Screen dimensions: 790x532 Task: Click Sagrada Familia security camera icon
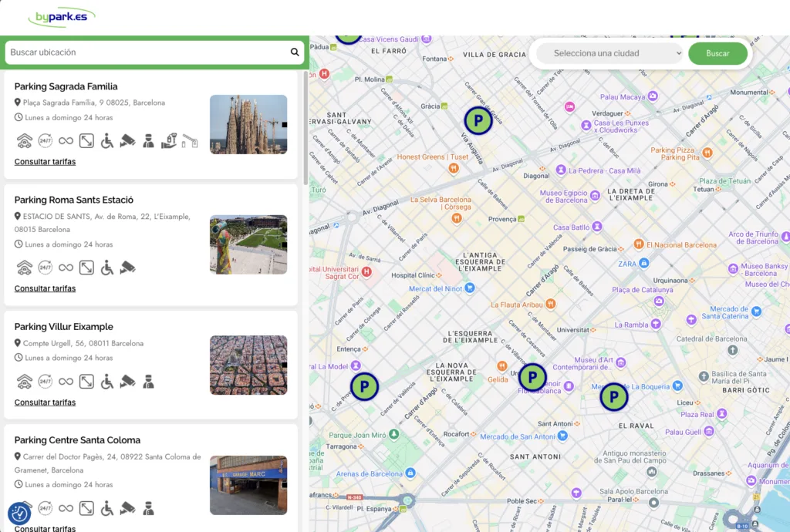[x=127, y=141]
